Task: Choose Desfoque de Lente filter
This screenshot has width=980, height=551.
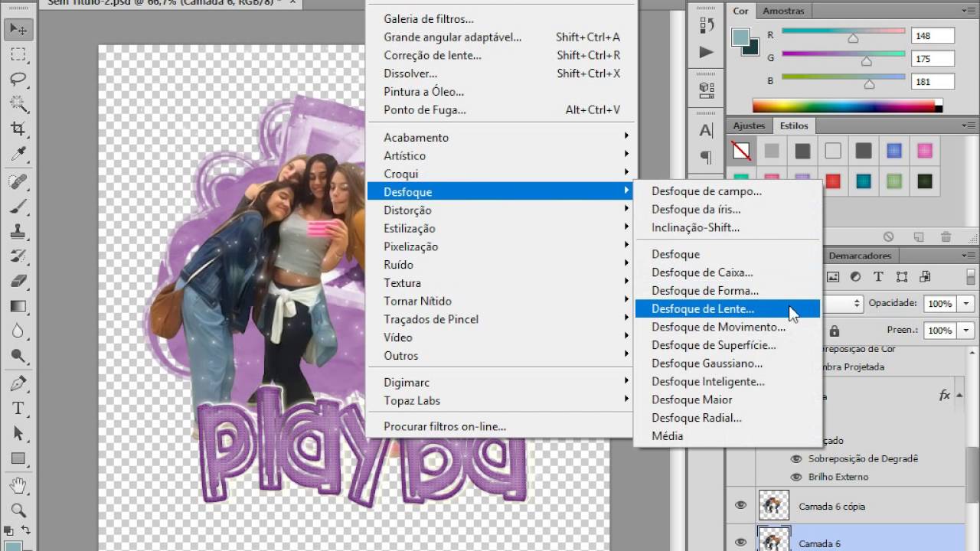Action: pyautogui.click(x=727, y=309)
